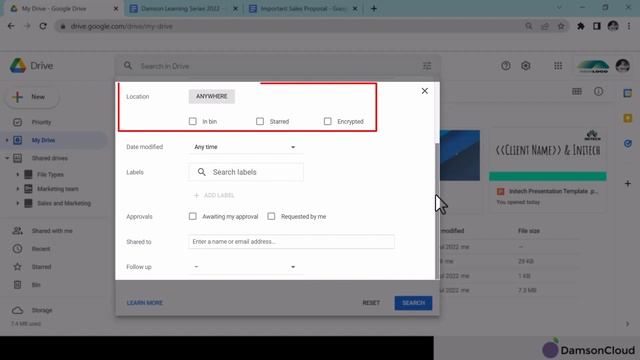Open the Google apps grid
This screenshot has height=360, width=640.
click(x=558, y=66)
